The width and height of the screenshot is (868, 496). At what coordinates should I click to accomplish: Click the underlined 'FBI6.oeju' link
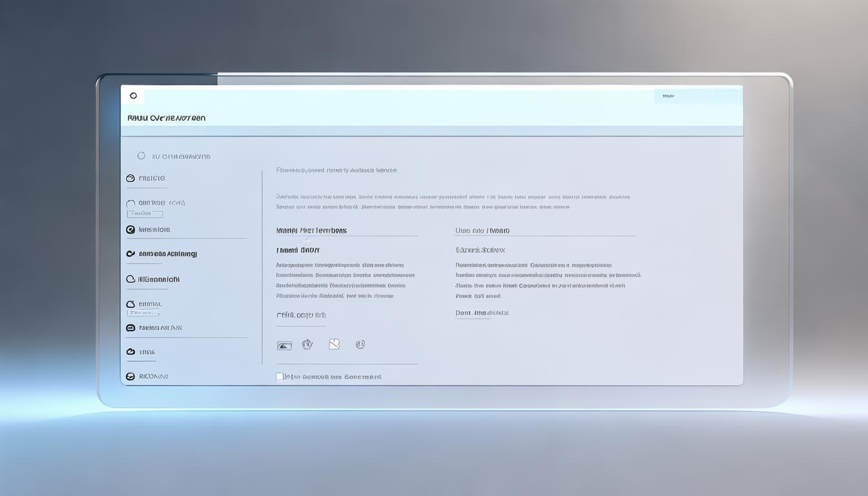click(x=301, y=315)
